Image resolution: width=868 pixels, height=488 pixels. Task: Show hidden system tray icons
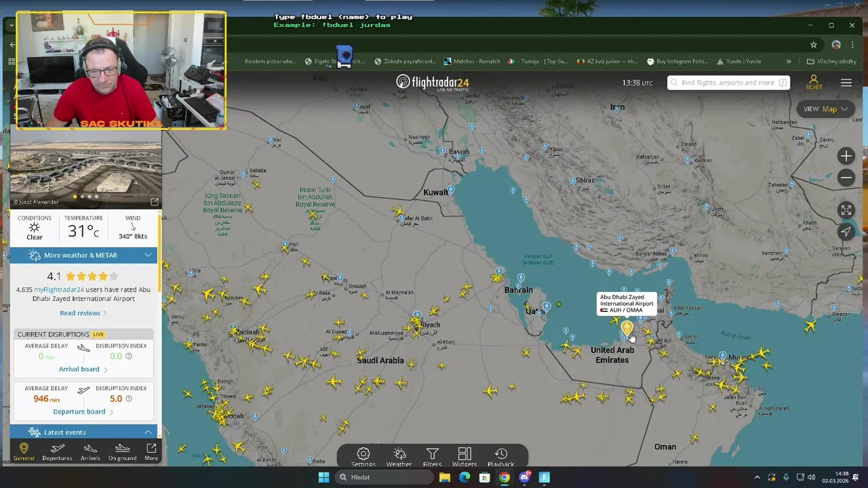click(x=757, y=477)
